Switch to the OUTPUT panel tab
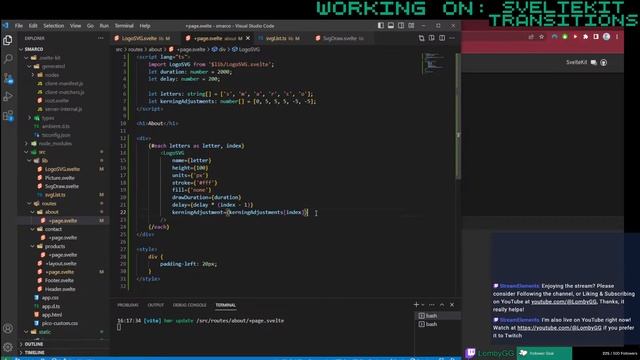 [x=156, y=305]
